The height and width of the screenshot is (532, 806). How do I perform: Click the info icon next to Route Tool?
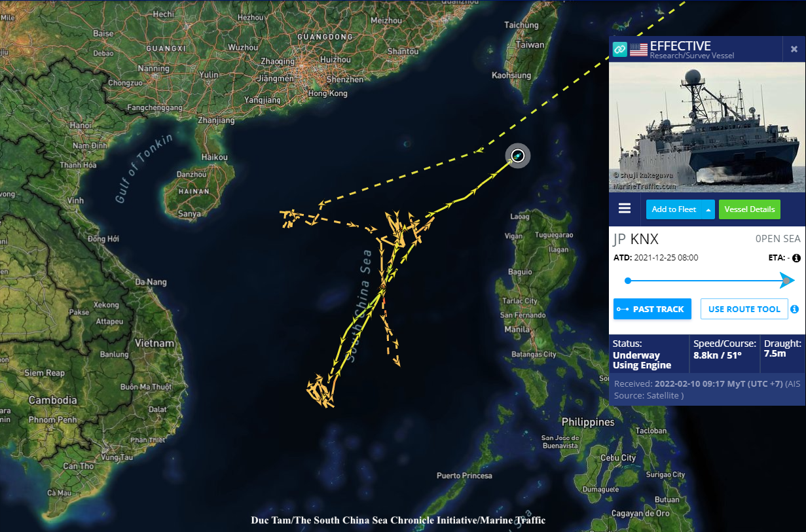pyautogui.click(x=794, y=309)
